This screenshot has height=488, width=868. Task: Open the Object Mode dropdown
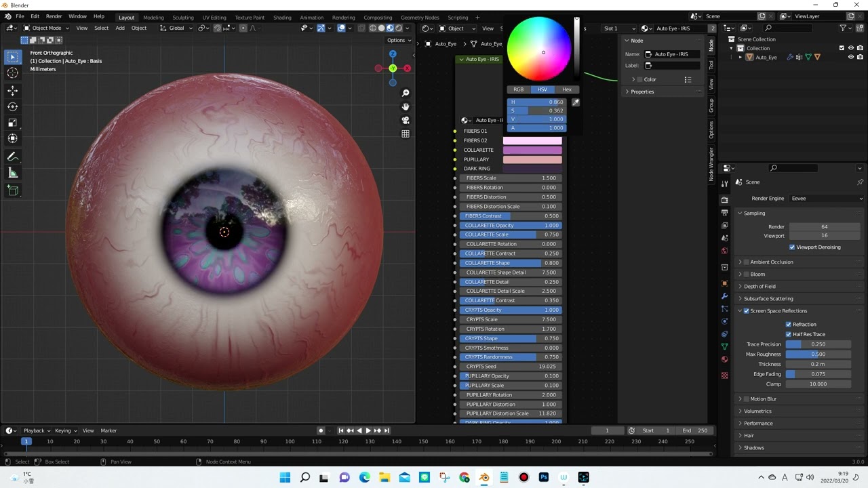click(46, 28)
